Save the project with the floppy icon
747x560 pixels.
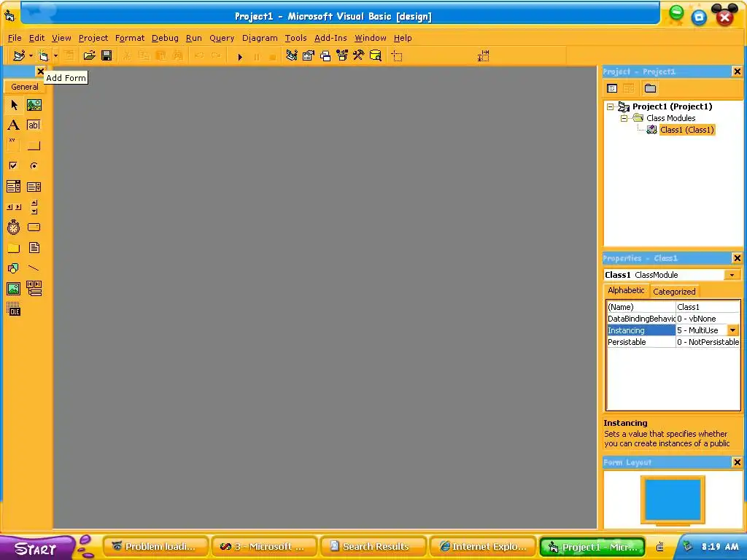click(x=107, y=55)
